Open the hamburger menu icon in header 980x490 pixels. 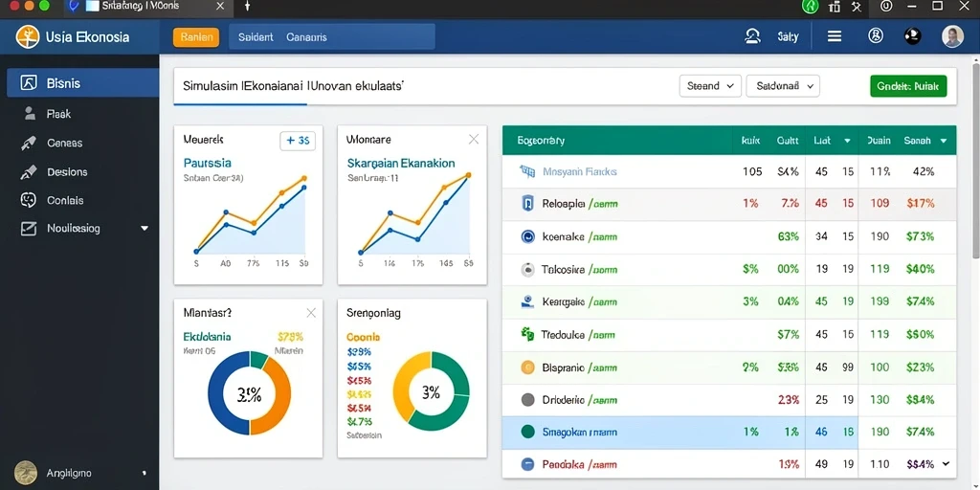835,37
